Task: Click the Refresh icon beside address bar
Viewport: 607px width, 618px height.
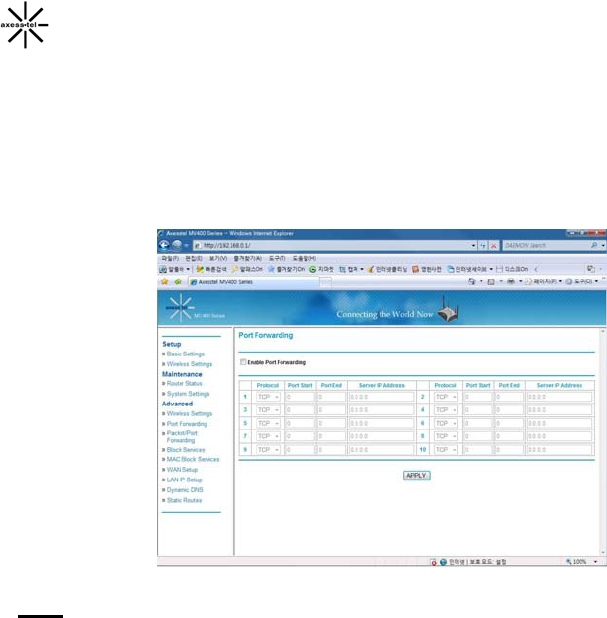Action: (x=483, y=246)
